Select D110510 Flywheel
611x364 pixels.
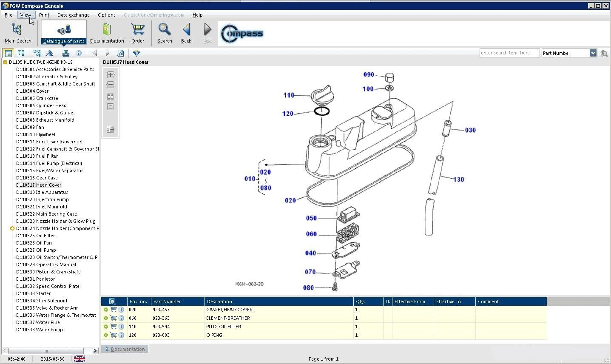(x=36, y=134)
